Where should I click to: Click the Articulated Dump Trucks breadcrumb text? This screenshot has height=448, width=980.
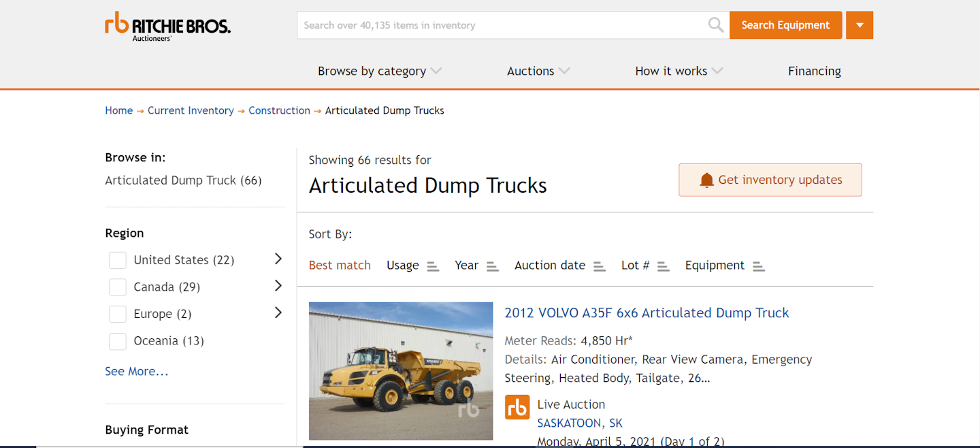pos(385,110)
